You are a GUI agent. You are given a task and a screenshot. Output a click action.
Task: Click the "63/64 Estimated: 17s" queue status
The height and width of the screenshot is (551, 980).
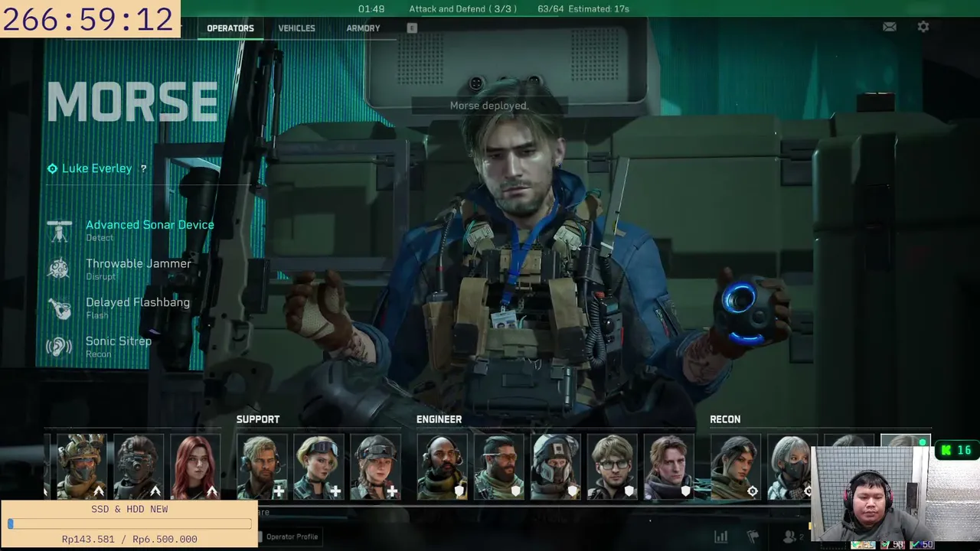click(583, 9)
